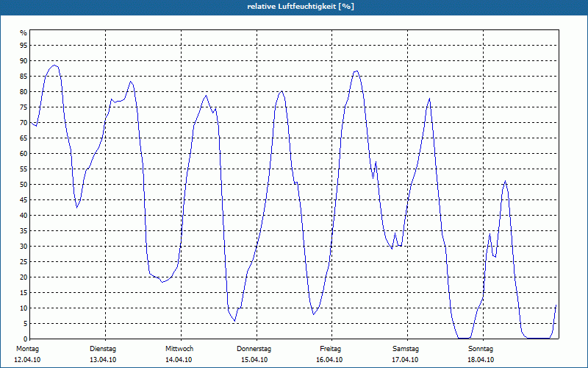Select the 'Sonntag' day label
Image resolution: width=588 pixels, height=368 pixels.
[481, 349]
